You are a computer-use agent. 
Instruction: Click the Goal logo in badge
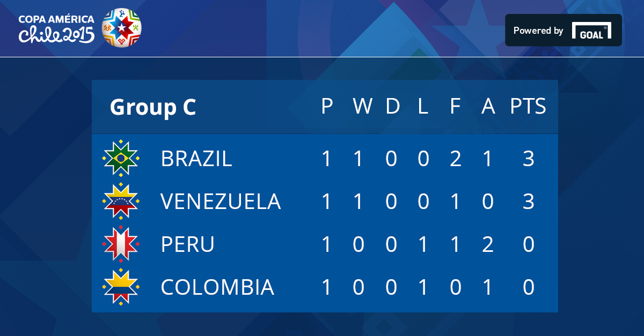tap(591, 31)
